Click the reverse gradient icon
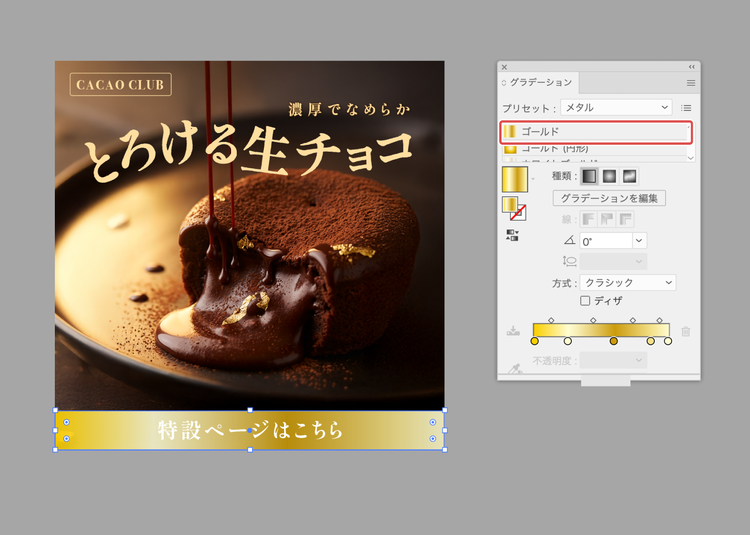This screenshot has height=535, width=750. [x=512, y=235]
